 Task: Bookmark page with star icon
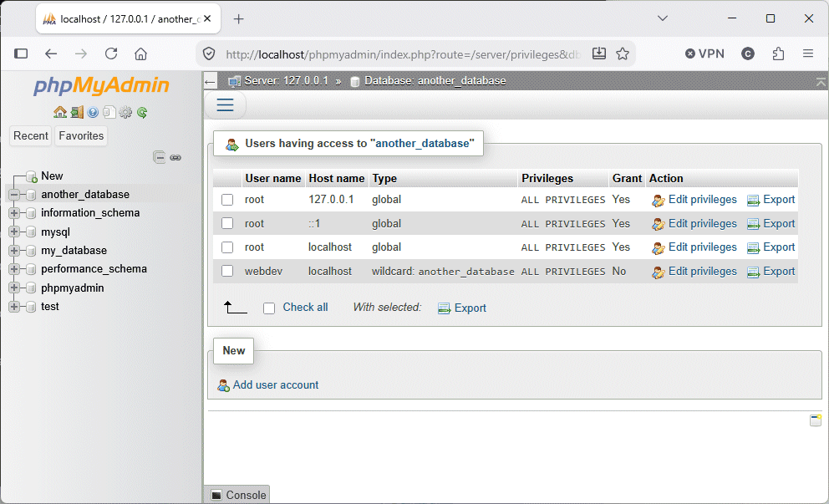coord(623,53)
